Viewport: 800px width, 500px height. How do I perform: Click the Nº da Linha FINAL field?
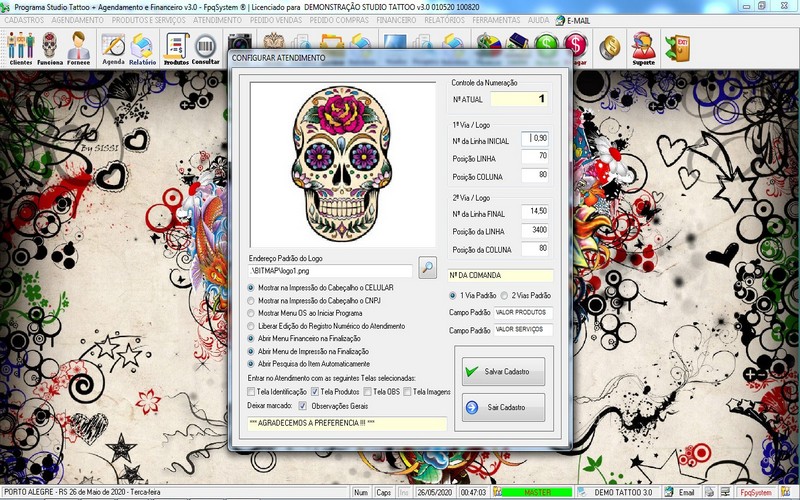coord(535,212)
